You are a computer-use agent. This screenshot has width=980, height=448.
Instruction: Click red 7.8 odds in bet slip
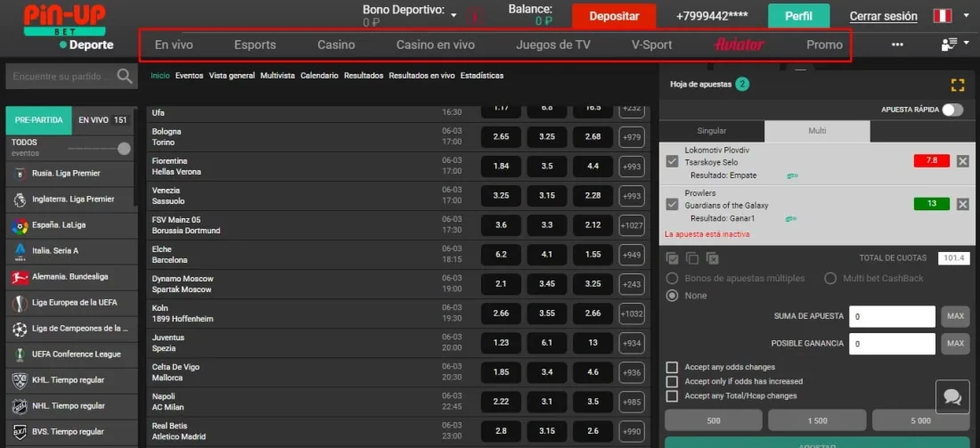click(x=931, y=160)
